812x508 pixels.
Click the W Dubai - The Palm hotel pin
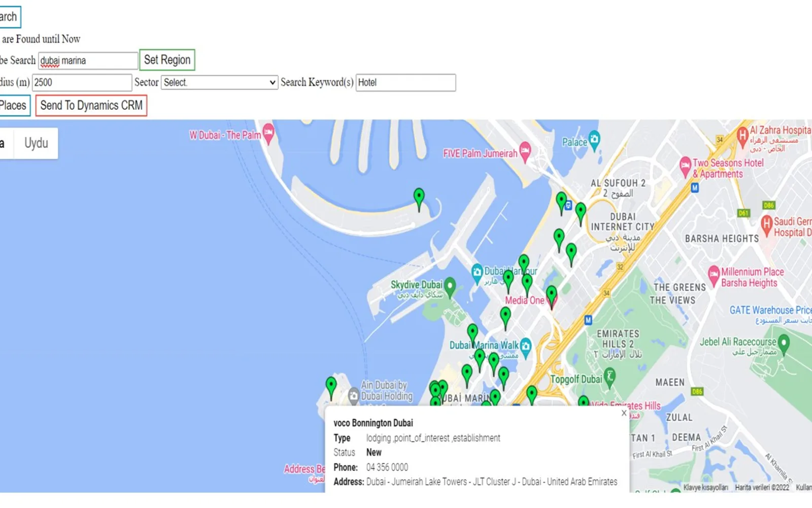[268, 133]
